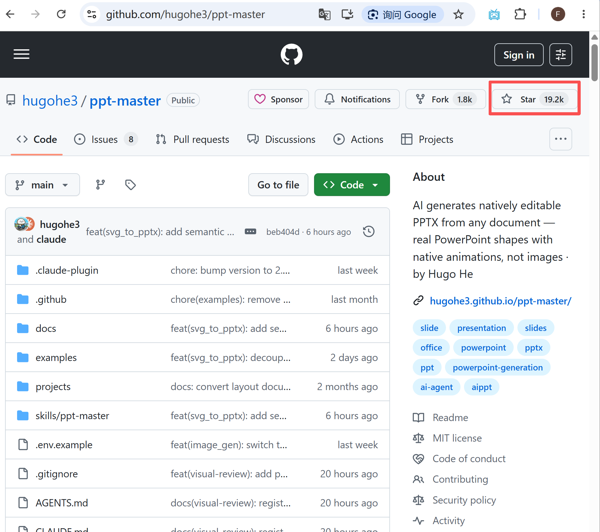Click the claude co-author link
Image resolution: width=600 pixels, height=532 pixels.
[51, 240]
